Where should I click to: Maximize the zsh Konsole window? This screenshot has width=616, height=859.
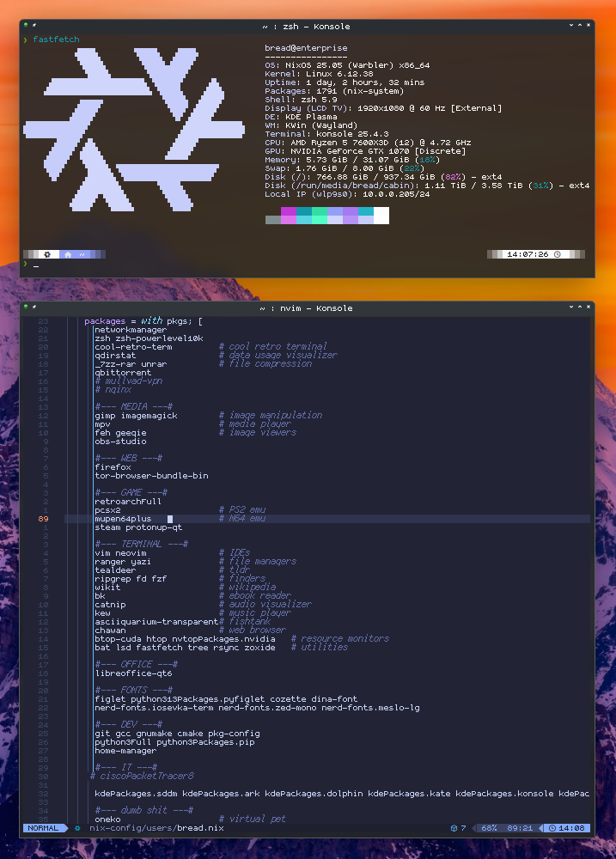click(x=580, y=25)
